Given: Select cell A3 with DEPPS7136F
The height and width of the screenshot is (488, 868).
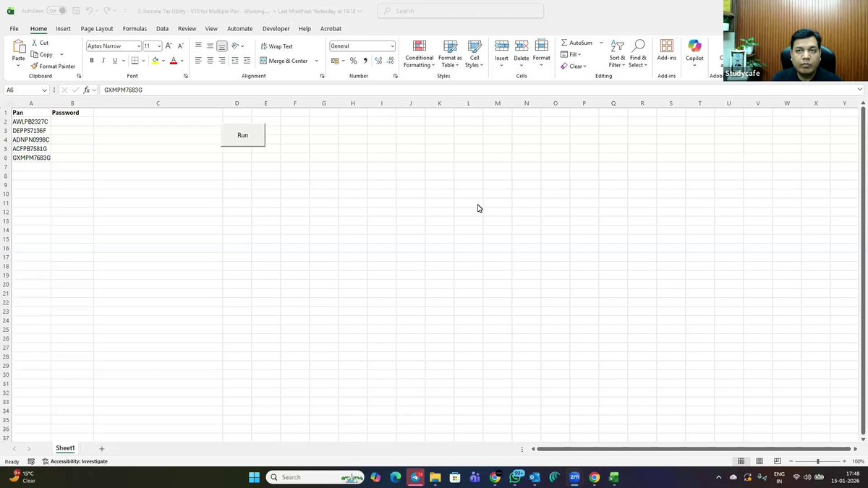Looking at the screenshot, I should pos(31,131).
